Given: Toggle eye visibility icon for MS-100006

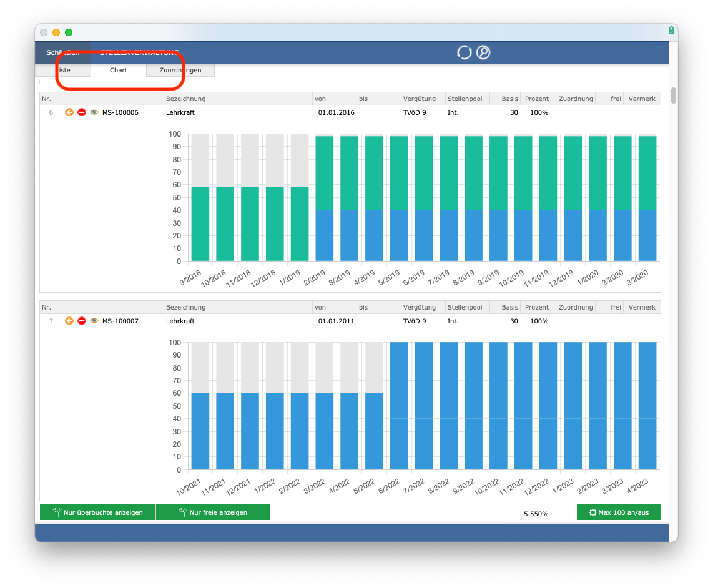Looking at the screenshot, I should coord(94,112).
